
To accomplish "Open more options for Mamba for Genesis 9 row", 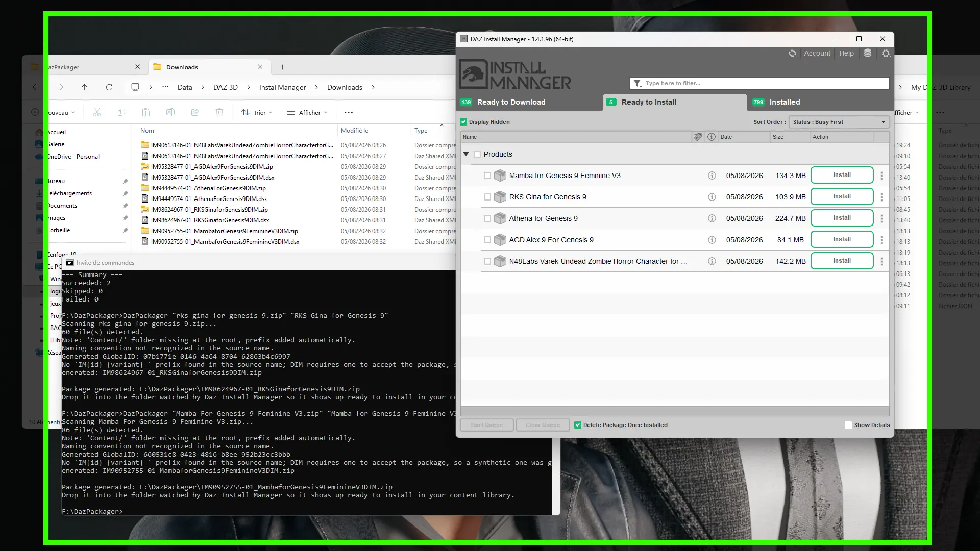I will 881,176.
